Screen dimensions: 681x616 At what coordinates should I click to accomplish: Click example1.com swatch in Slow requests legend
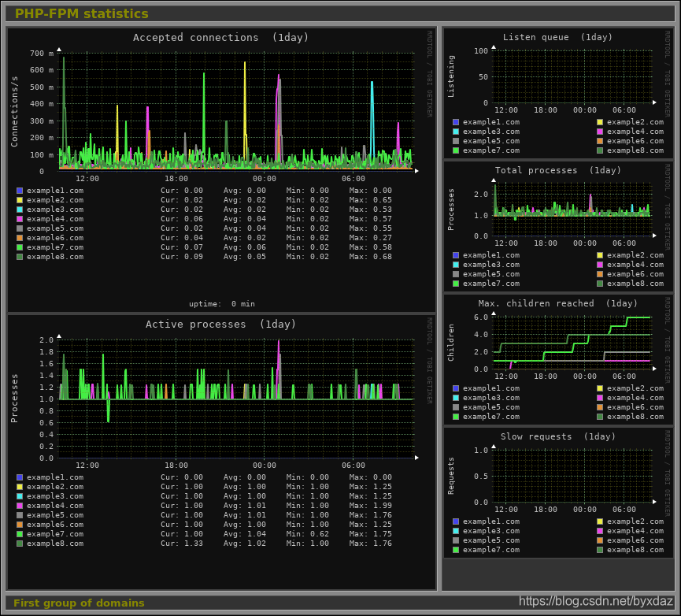pos(456,521)
